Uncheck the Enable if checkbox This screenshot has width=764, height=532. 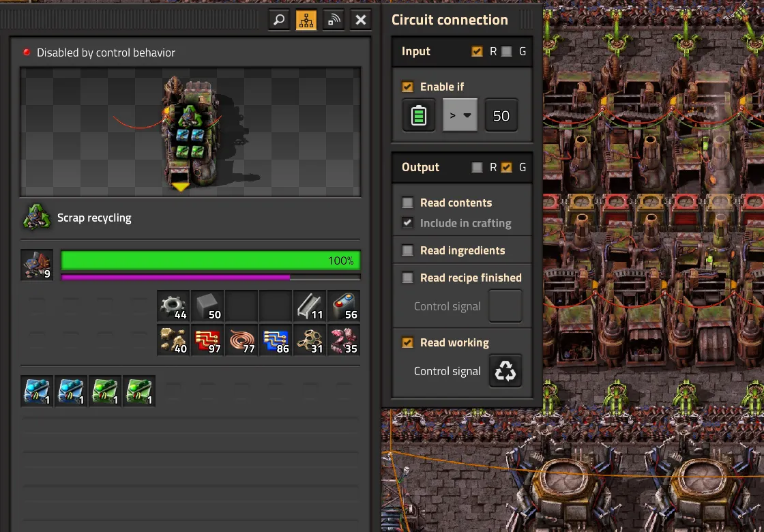408,87
